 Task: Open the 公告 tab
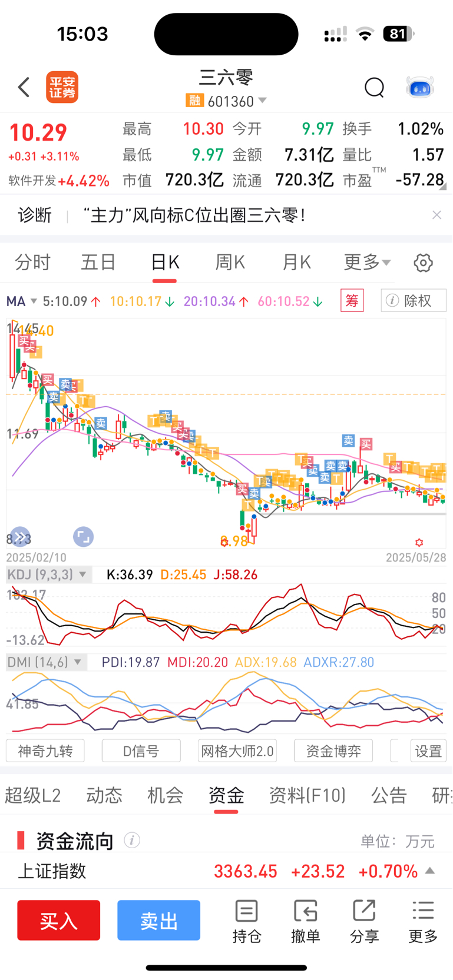tap(389, 795)
